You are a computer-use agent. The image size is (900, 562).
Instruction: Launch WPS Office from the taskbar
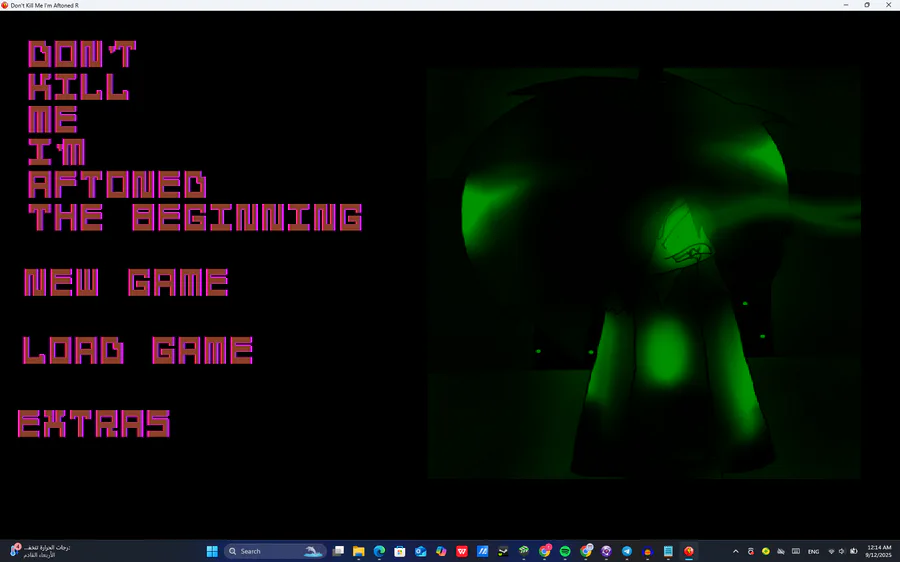pyautogui.click(x=462, y=551)
